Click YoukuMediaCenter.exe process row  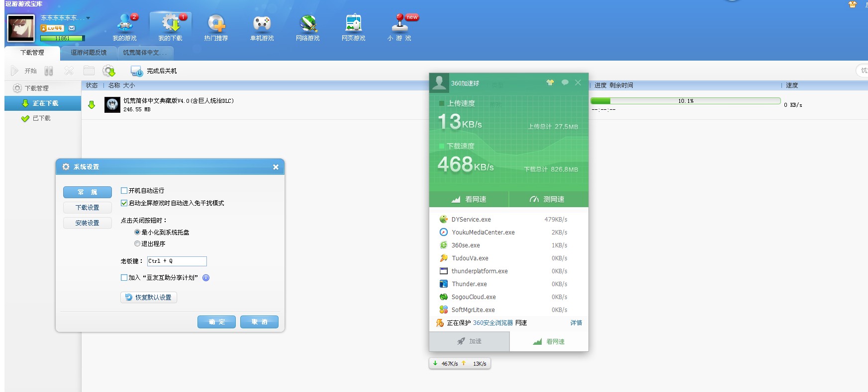[x=508, y=232]
